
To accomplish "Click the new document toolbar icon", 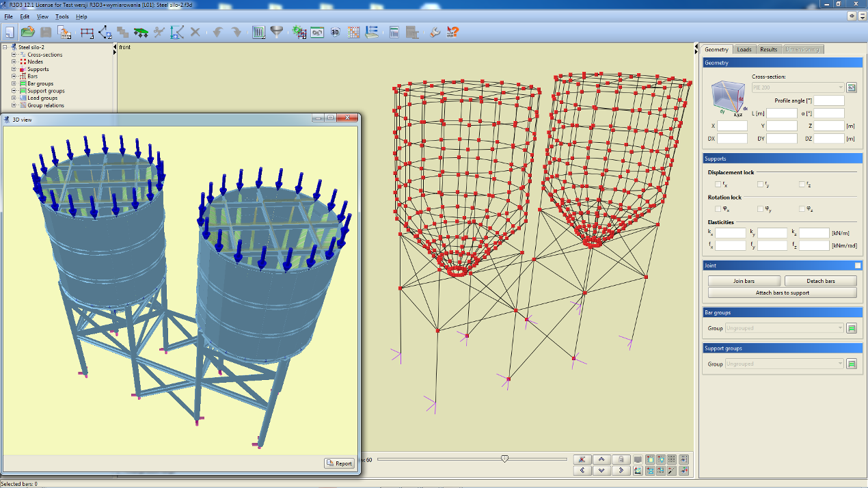I will pyautogui.click(x=10, y=31).
